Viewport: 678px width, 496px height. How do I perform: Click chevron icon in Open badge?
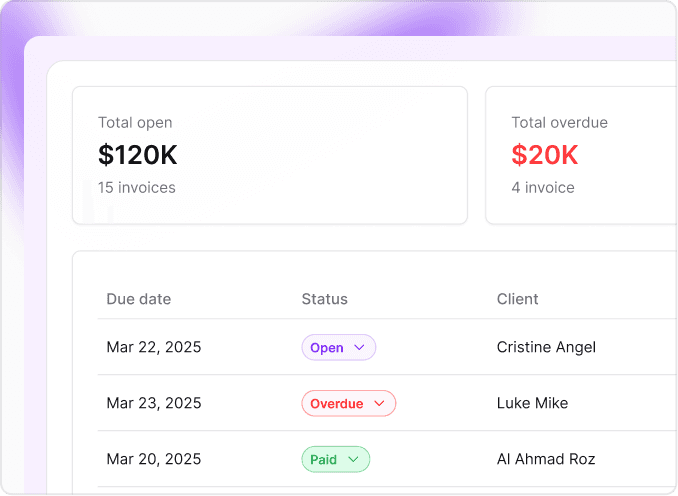pyautogui.click(x=360, y=348)
